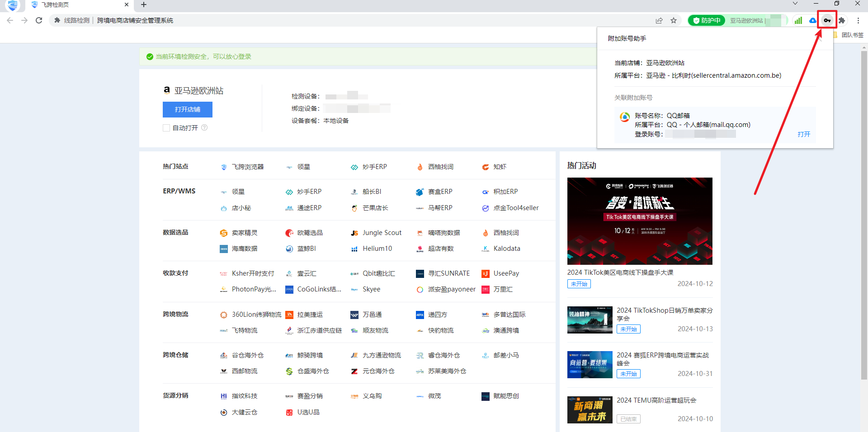Open the TikTok美区 event banner image
The width and height of the screenshot is (868, 432).
(639, 221)
